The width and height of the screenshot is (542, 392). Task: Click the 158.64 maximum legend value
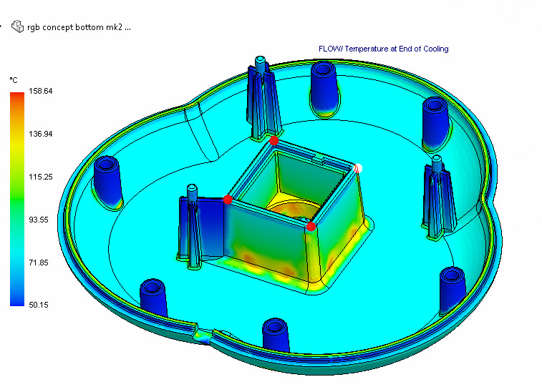[40, 91]
